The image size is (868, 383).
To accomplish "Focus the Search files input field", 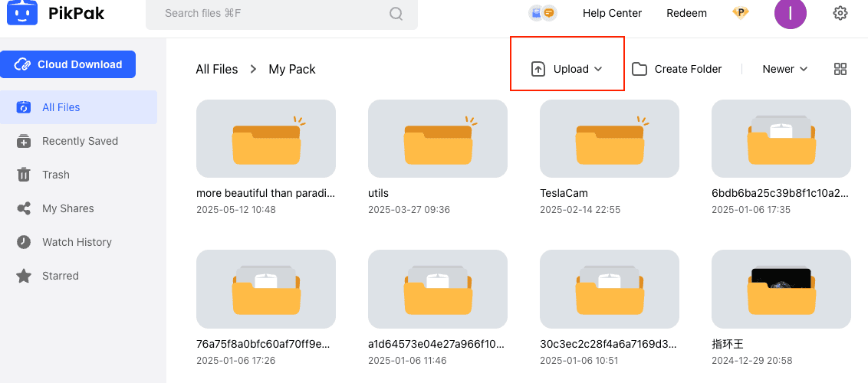I will pos(281,13).
